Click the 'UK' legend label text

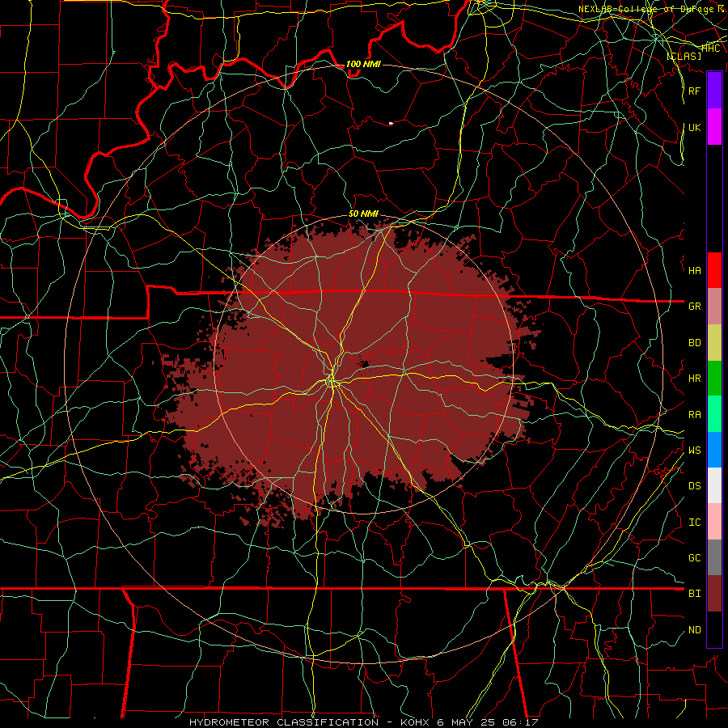pyautogui.click(x=694, y=127)
